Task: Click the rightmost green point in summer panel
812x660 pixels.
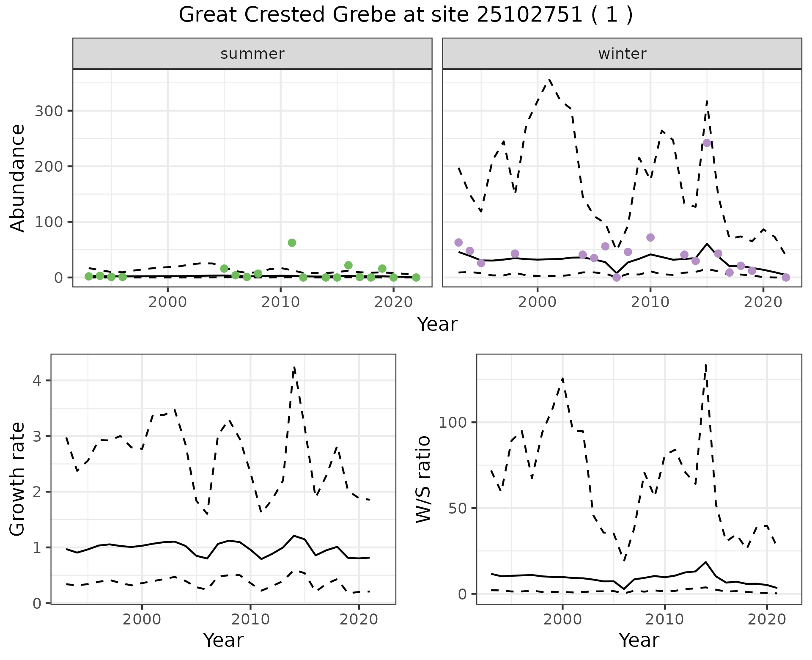Action: point(416,278)
